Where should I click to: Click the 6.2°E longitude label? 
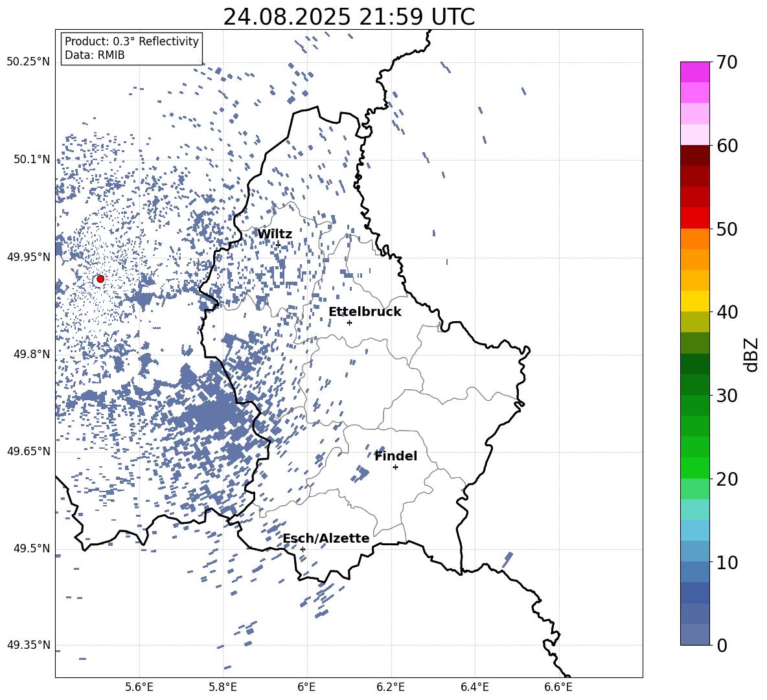tap(391, 687)
